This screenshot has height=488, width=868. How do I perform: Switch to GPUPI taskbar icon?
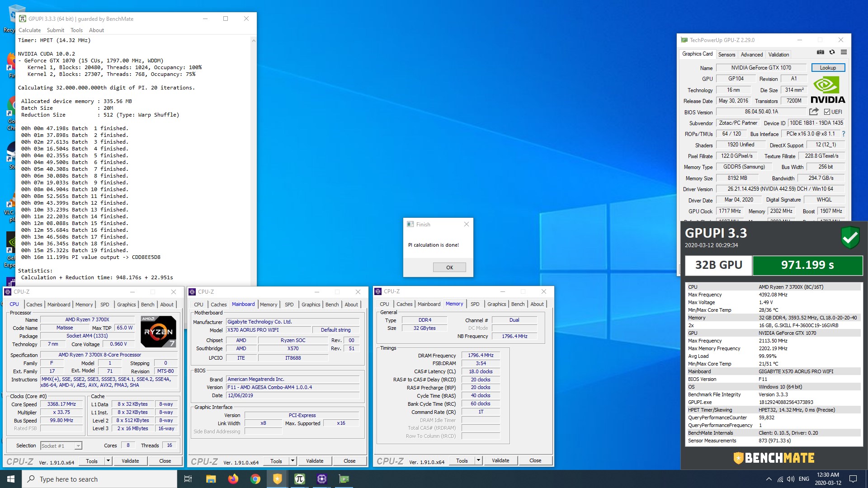(299, 479)
